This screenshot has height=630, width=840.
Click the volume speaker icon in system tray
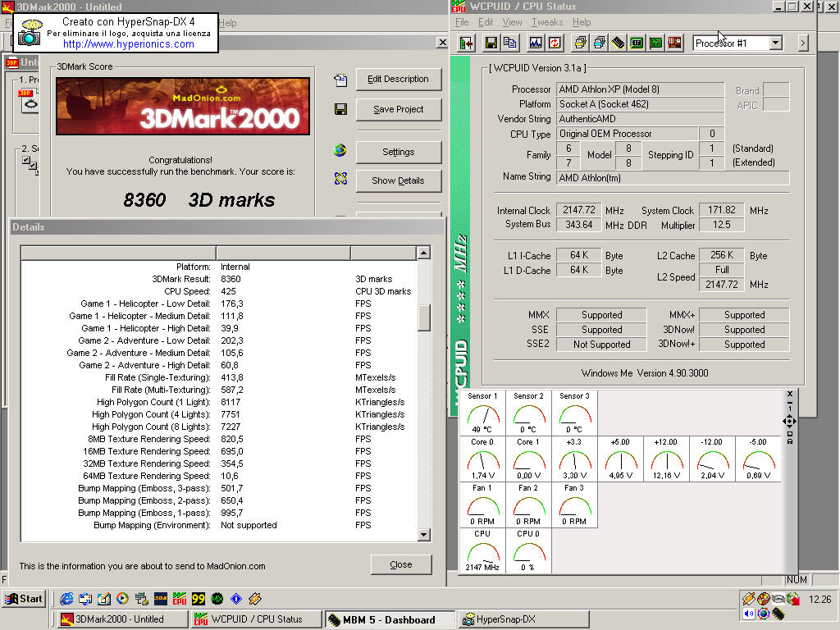point(748,614)
